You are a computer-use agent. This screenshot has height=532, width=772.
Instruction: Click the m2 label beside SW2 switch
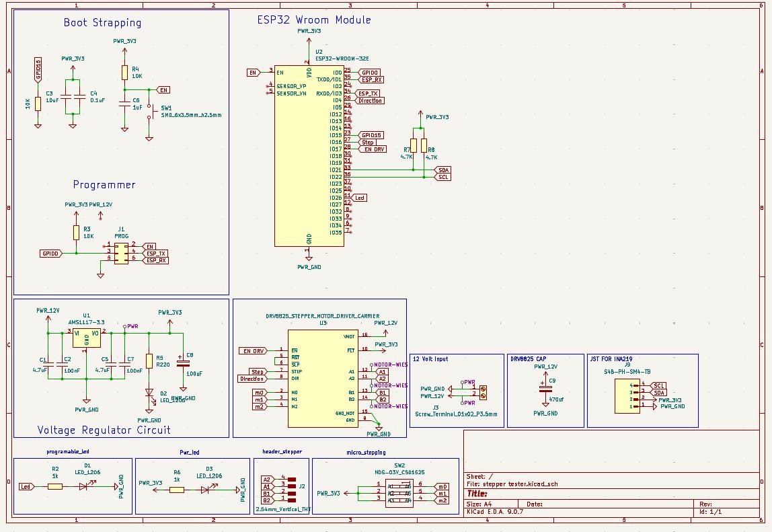pos(442,500)
